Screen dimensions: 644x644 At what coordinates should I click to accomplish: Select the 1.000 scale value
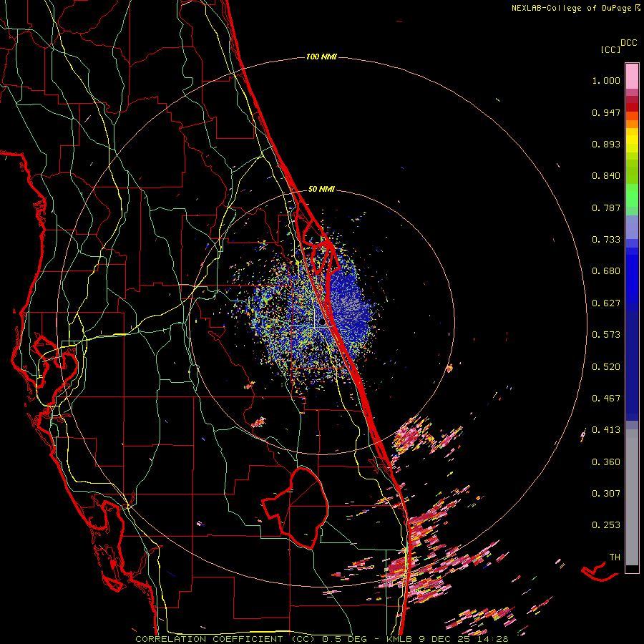tap(606, 80)
